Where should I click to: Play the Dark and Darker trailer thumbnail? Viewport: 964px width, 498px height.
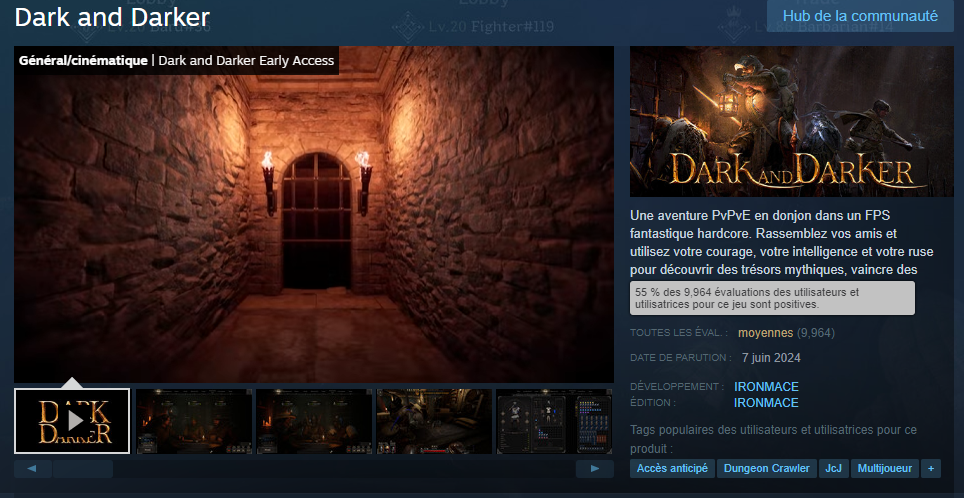pyautogui.click(x=72, y=421)
